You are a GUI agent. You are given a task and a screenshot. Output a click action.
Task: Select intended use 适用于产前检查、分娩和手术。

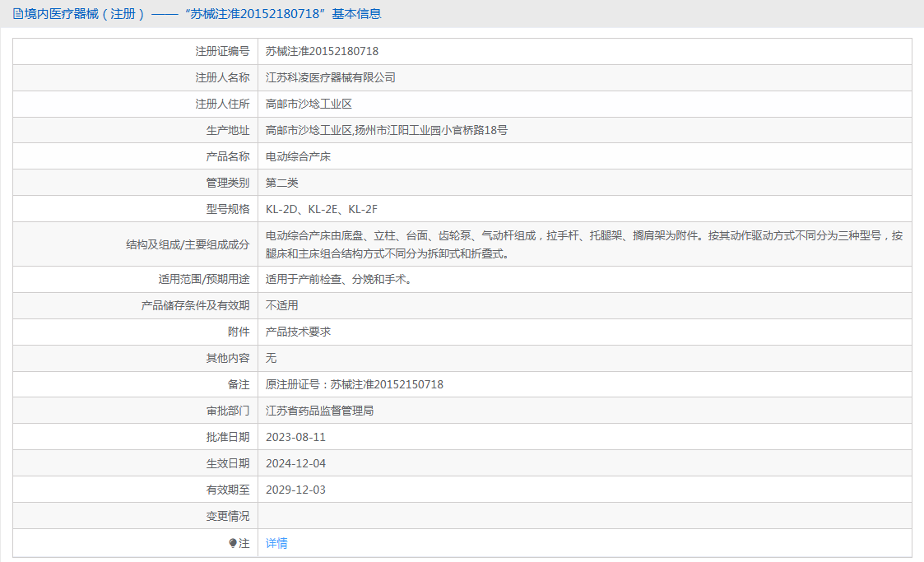[341, 279]
